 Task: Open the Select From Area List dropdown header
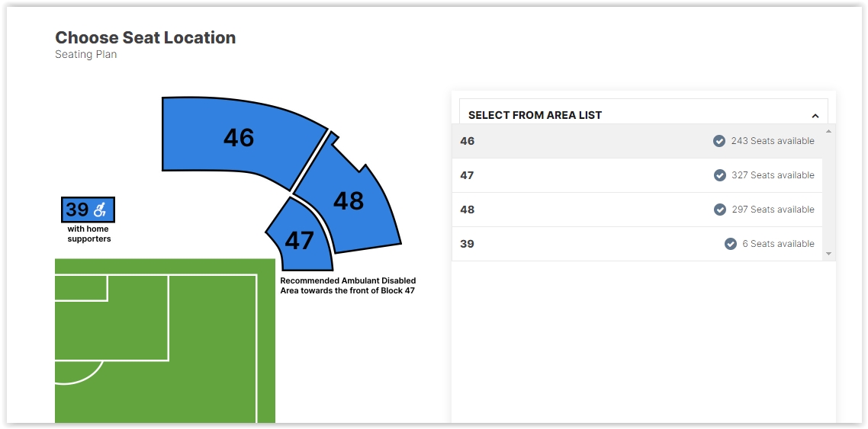click(643, 115)
